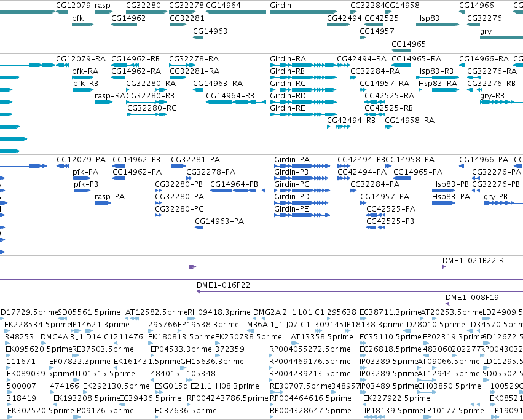Select the GH15636.3prime EST label

coord(212,361)
